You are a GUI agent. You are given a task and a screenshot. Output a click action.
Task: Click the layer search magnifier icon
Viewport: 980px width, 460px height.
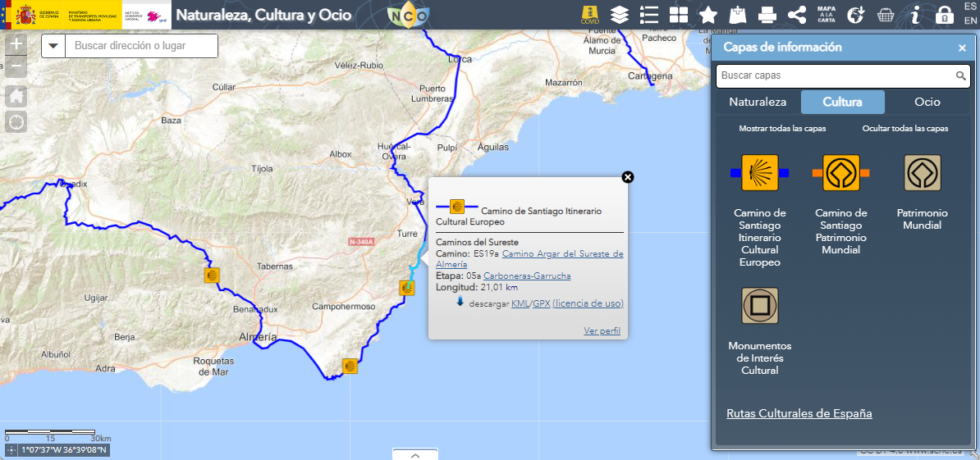[x=961, y=76]
